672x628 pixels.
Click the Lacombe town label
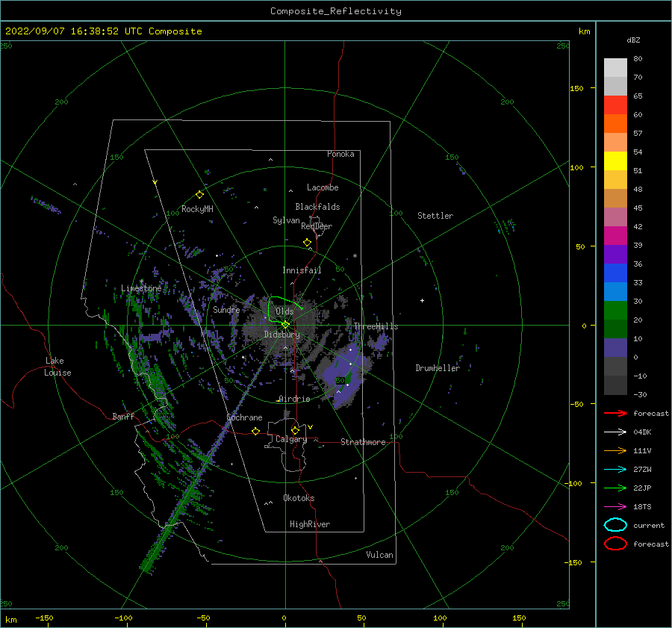click(323, 187)
